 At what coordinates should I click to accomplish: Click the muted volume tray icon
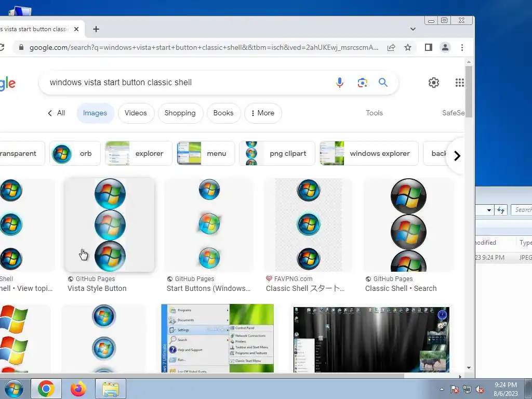pos(480,390)
